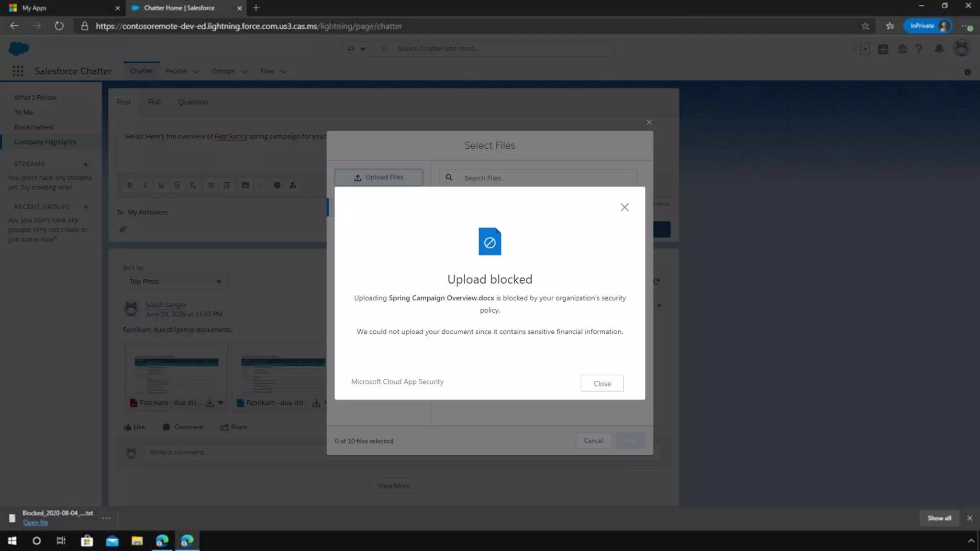This screenshot has height=551, width=980.
Task: Open the notifications bell icon
Action: click(x=939, y=49)
